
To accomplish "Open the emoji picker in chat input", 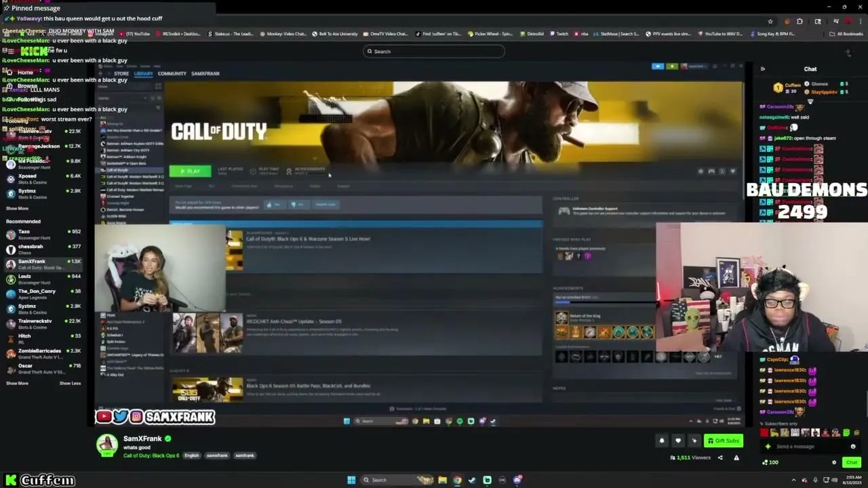I will [853, 447].
